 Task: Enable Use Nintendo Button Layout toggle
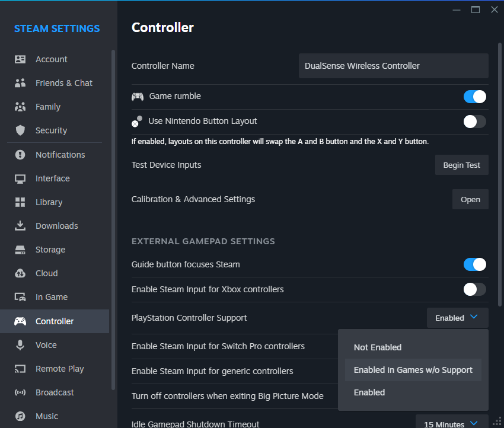474,122
